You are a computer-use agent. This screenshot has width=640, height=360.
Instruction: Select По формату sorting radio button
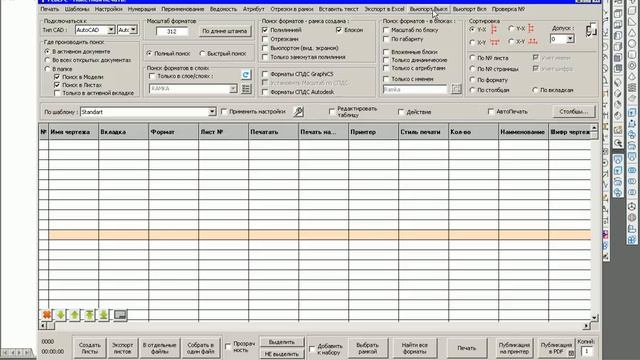(x=473, y=80)
